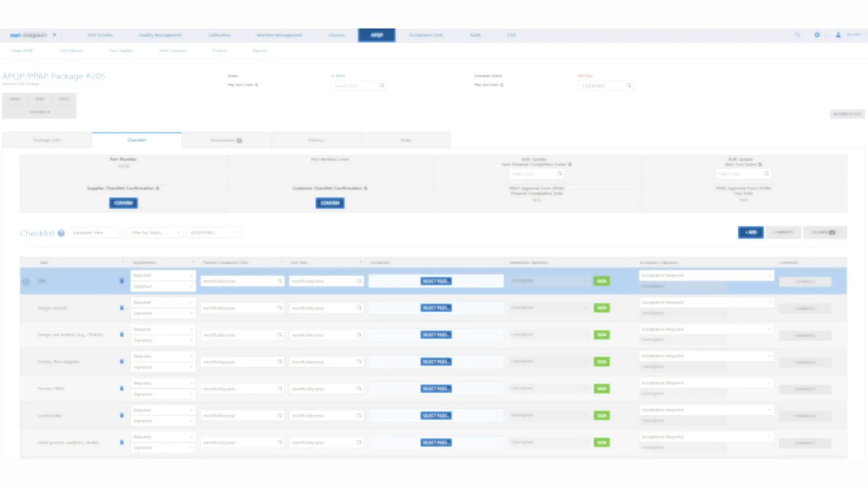Image resolution: width=868 pixels, height=488 pixels.
Task: Delete the Design records checklist item
Action: click(x=121, y=308)
